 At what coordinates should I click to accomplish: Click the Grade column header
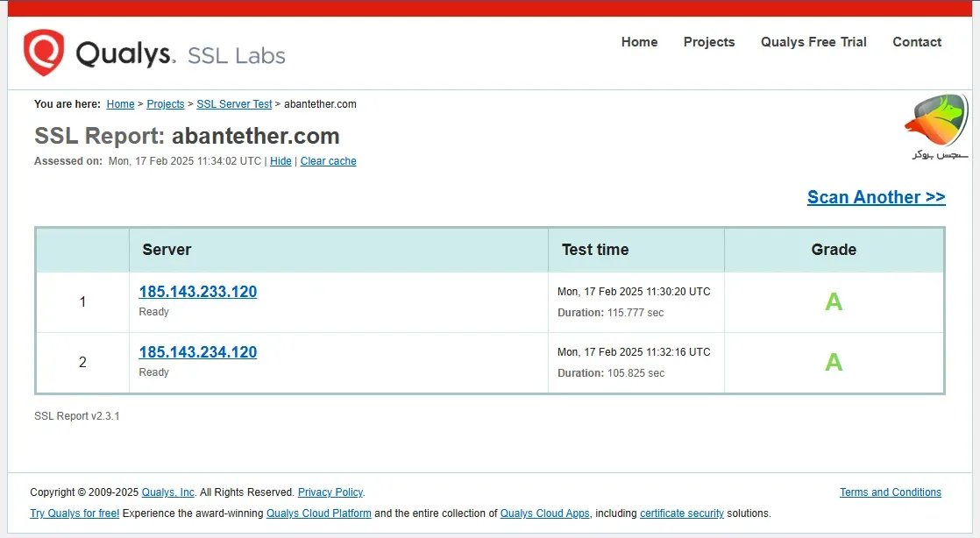pos(834,250)
